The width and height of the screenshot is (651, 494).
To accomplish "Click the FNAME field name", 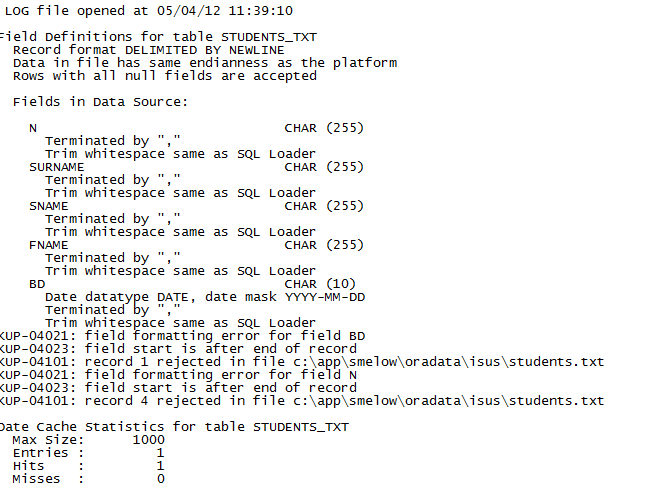I will point(49,245).
